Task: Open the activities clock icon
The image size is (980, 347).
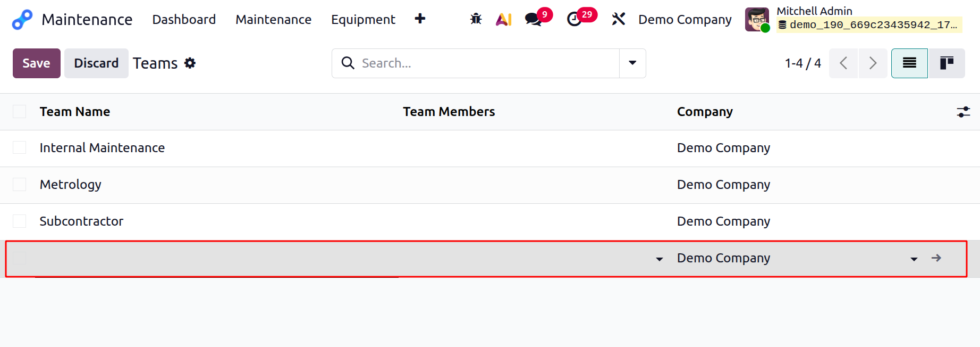Action: coord(574,20)
